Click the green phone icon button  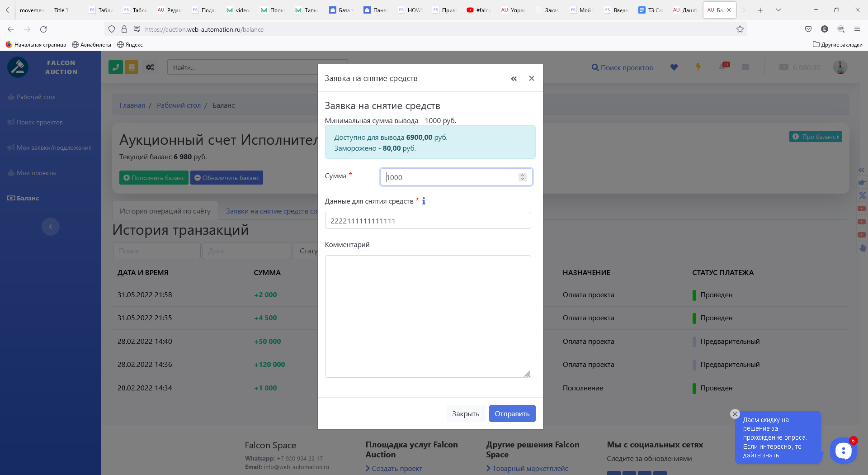click(116, 67)
